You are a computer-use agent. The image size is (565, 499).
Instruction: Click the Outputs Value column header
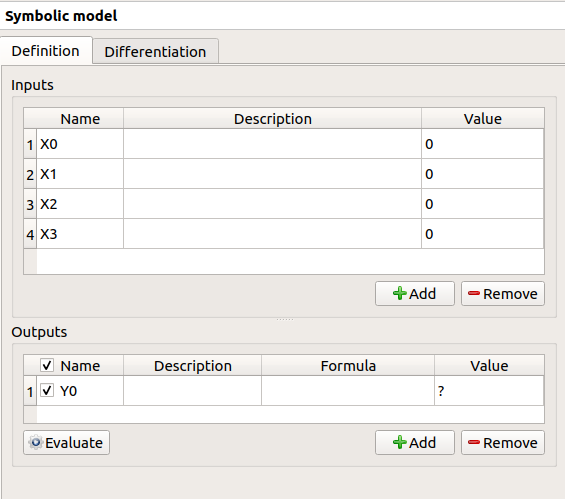pyautogui.click(x=489, y=366)
